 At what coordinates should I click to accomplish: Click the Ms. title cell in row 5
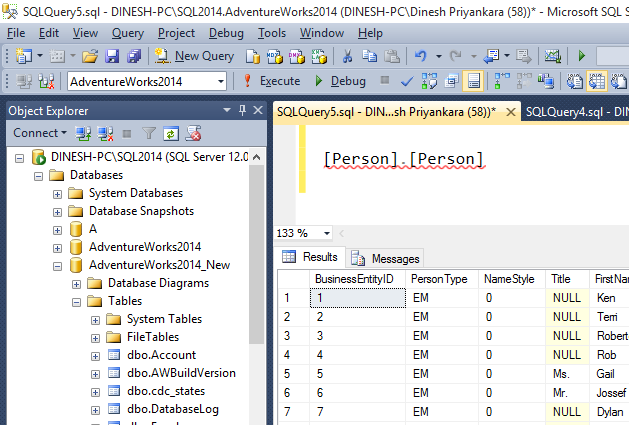(x=568, y=374)
